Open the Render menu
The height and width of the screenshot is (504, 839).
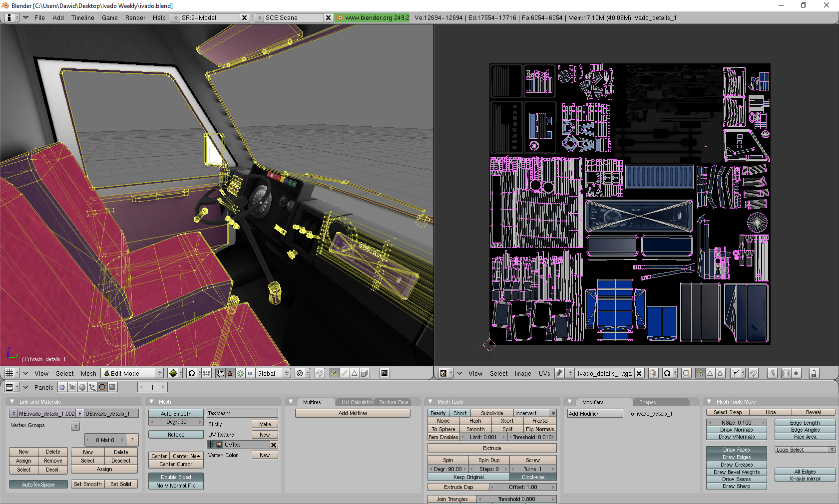pyautogui.click(x=135, y=17)
